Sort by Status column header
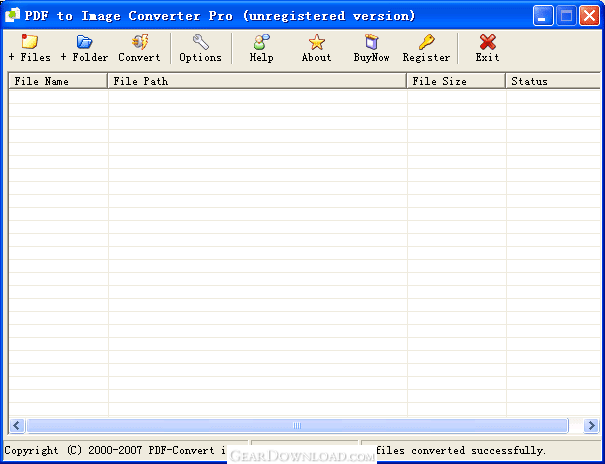The height and width of the screenshot is (464, 605). 553,81
